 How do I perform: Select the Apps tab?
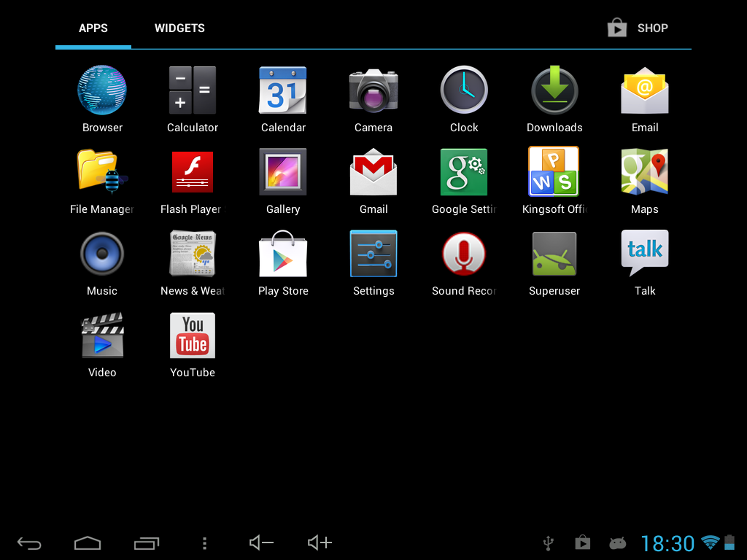(x=93, y=28)
